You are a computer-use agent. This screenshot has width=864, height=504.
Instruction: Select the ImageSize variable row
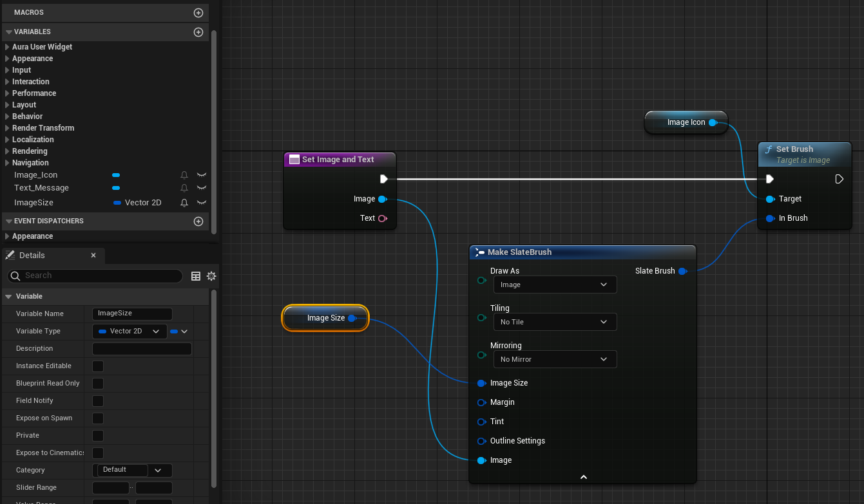tap(105, 203)
